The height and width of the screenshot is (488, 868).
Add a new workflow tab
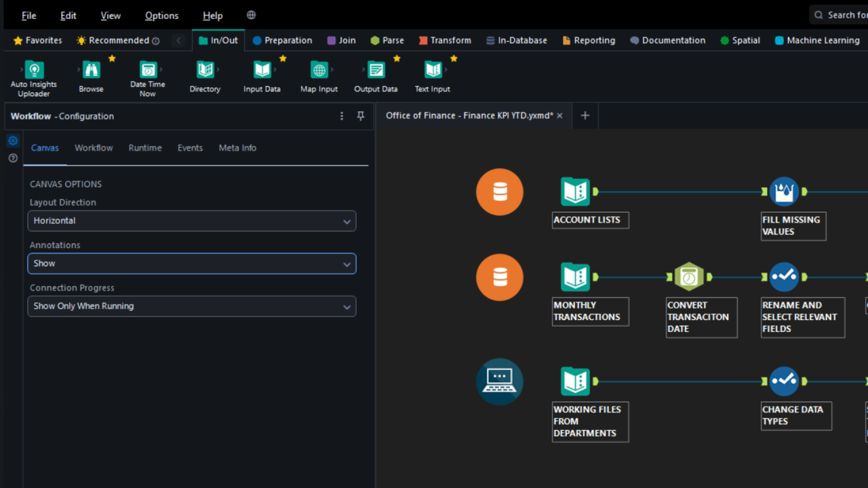click(x=585, y=116)
